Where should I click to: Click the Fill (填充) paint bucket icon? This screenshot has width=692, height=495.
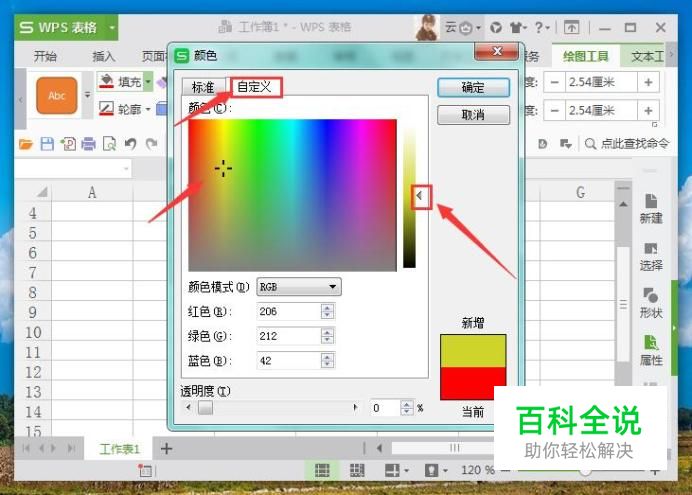[106, 81]
